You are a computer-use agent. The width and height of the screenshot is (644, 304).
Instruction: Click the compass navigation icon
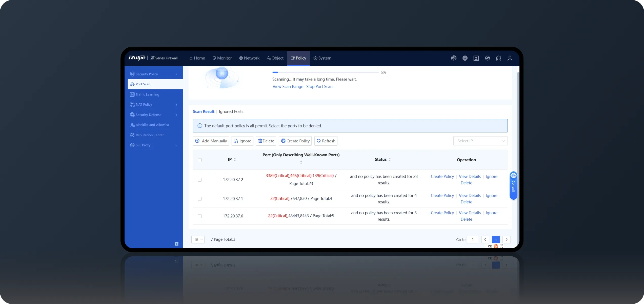tap(487, 58)
